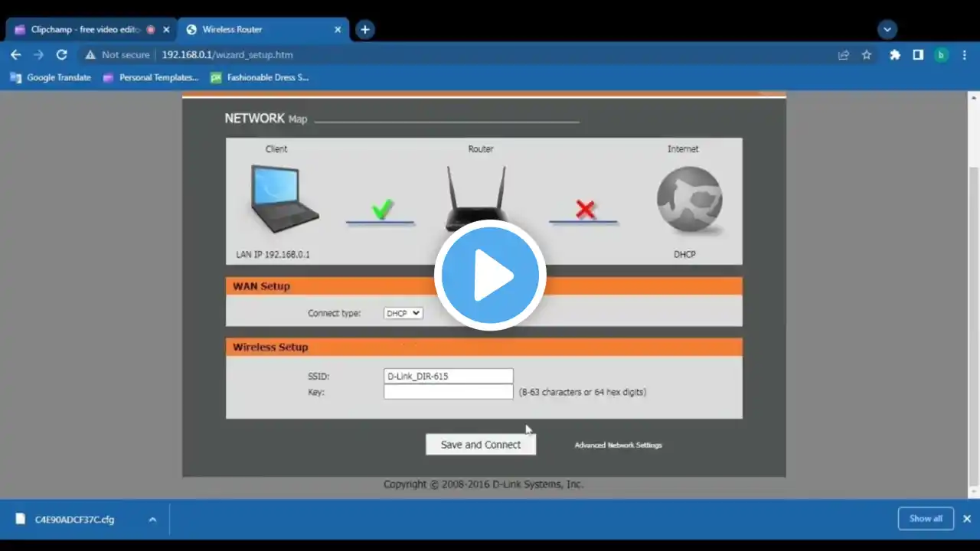980x551 pixels.
Task: Close the downloads bar
Action: click(967, 518)
